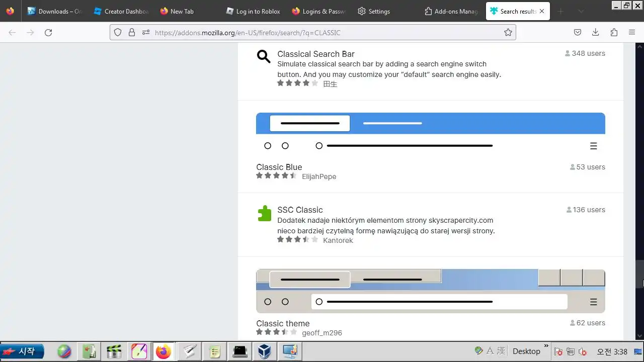Click the Firefox taskbar button
The image size is (644, 362).
pyautogui.click(x=163, y=351)
